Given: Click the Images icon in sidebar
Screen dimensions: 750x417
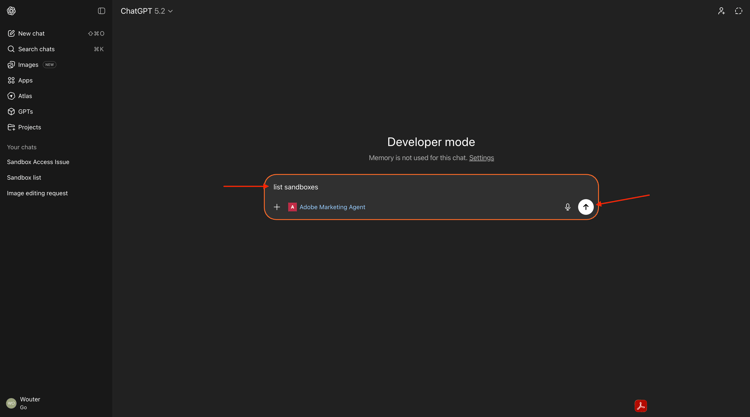Looking at the screenshot, I should [11, 65].
